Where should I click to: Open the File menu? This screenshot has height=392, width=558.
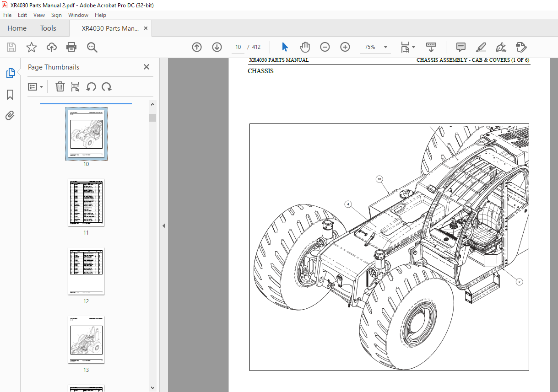click(x=7, y=15)
